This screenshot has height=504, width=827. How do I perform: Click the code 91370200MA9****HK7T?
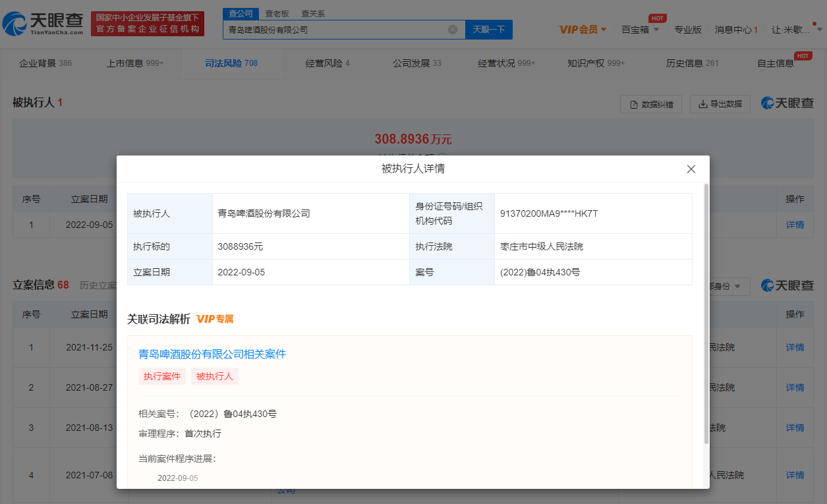(x=549, y=213)
